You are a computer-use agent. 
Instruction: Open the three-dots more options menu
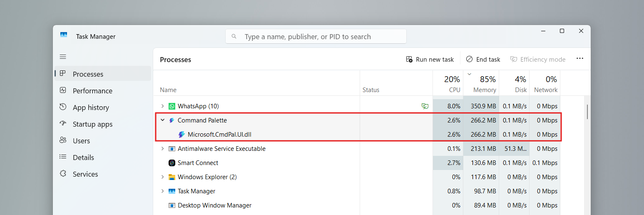579,59
